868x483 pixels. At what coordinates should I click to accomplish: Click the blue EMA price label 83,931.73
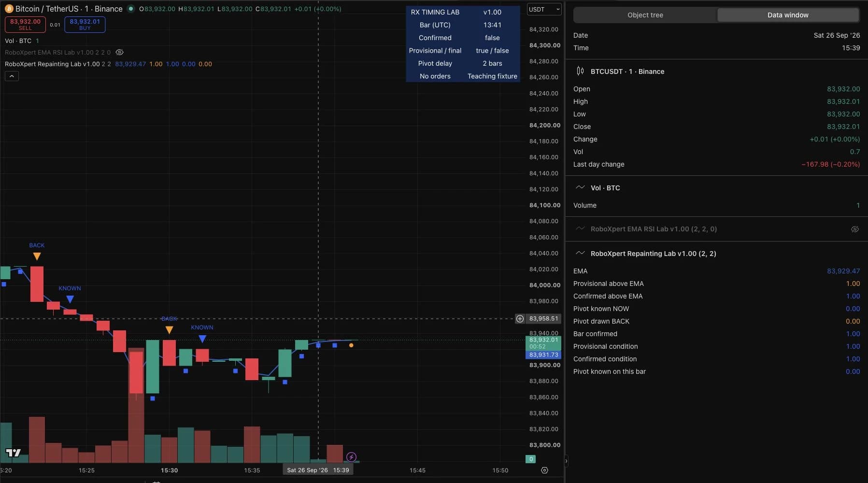(x=543, y=355)
